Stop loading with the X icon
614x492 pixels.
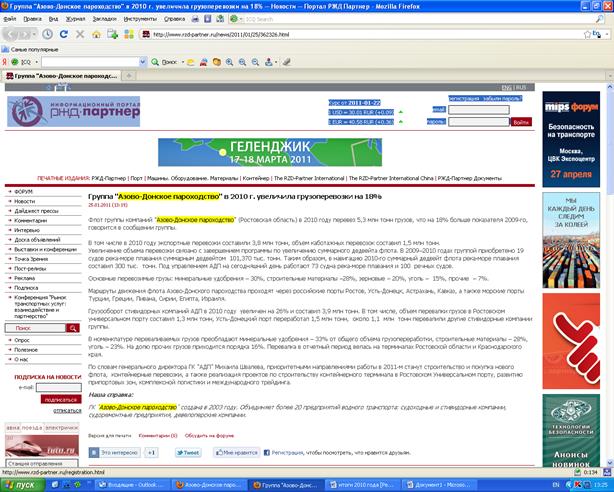pyautogui.click(x=80, y=34)
